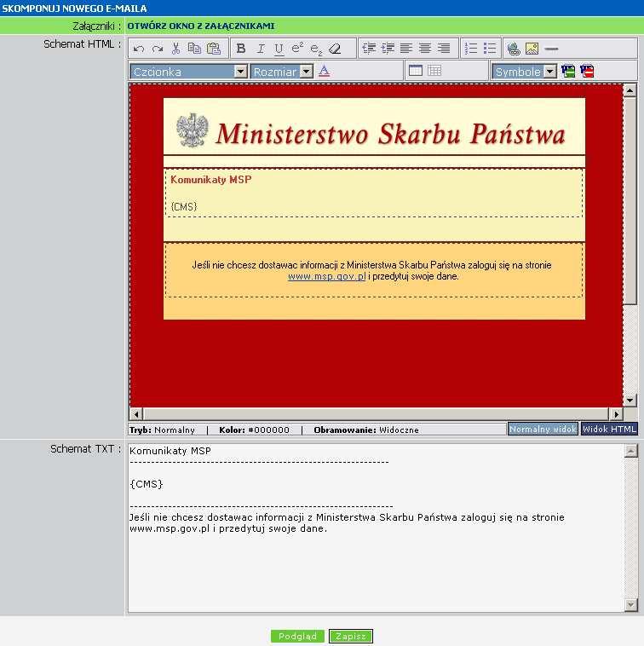Insert hyperlink with globe icon
644x646 pixels.
click(x=514, y=49)
